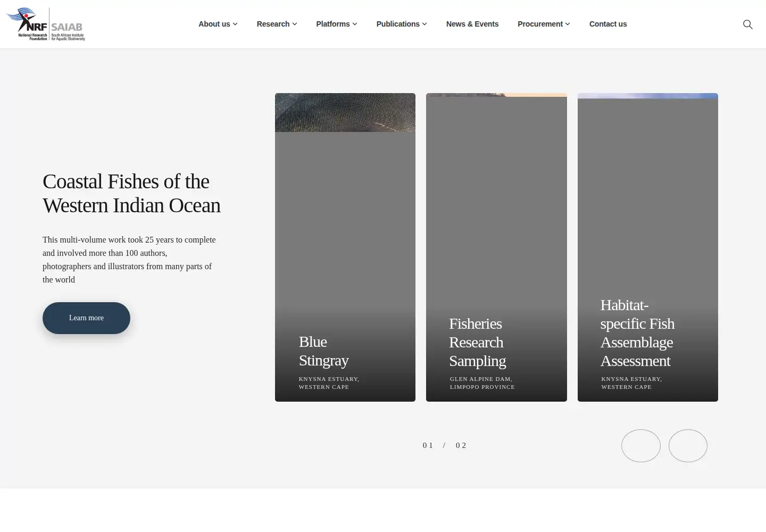Open the Habitat-specific Fish Assemblage Assessment card
Image resolution: width=766 pixels, height=532 pixels.
pos(648,247)
